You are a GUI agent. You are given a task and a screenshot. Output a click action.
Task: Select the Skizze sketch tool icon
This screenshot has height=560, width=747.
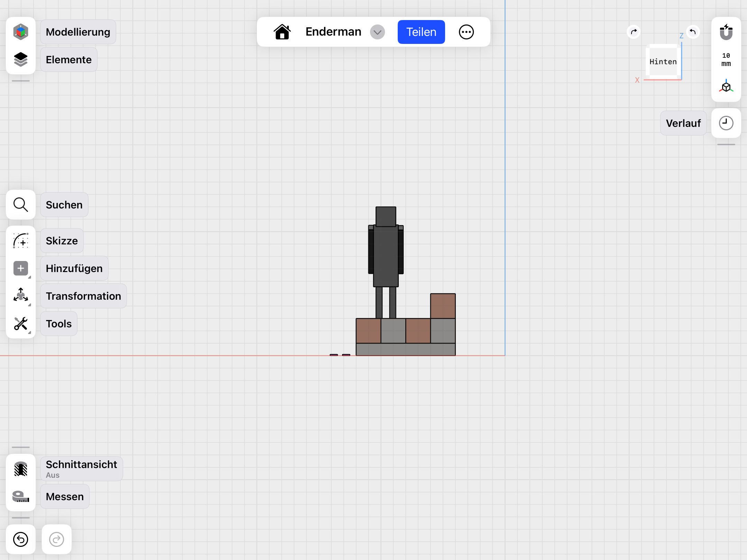coord(21,241)
